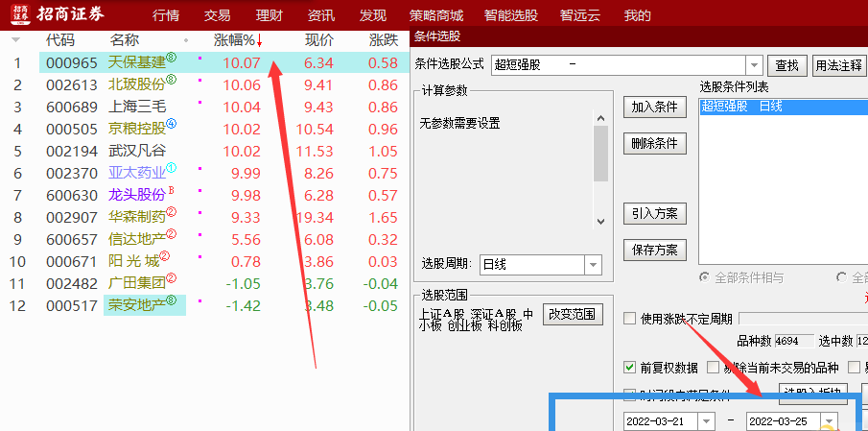Click the 用法注释 button
Screen dimensions: 868x431
tap(839, 65)
